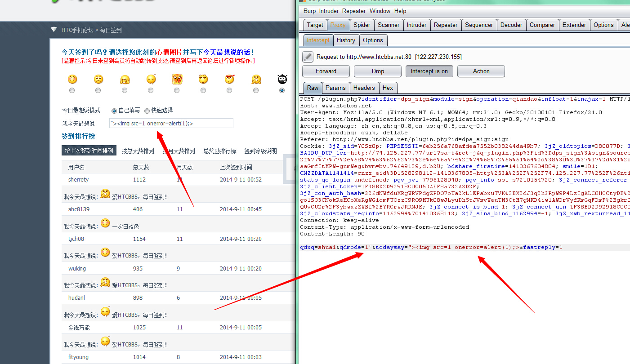Toggle the Intercept is on button
Image resolution: width=630 pixels, height=364 pixels.
tap(429, 71)
